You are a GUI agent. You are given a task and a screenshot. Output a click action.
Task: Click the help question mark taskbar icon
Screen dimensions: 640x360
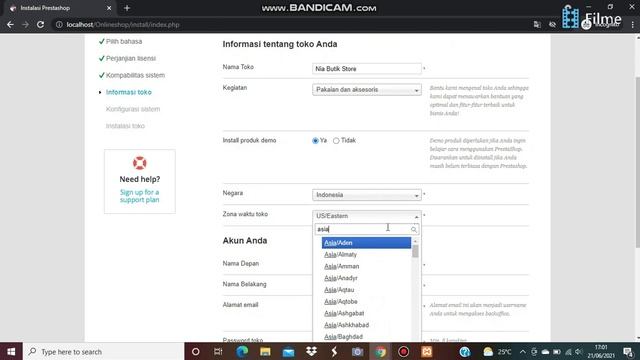coord(465,351)
